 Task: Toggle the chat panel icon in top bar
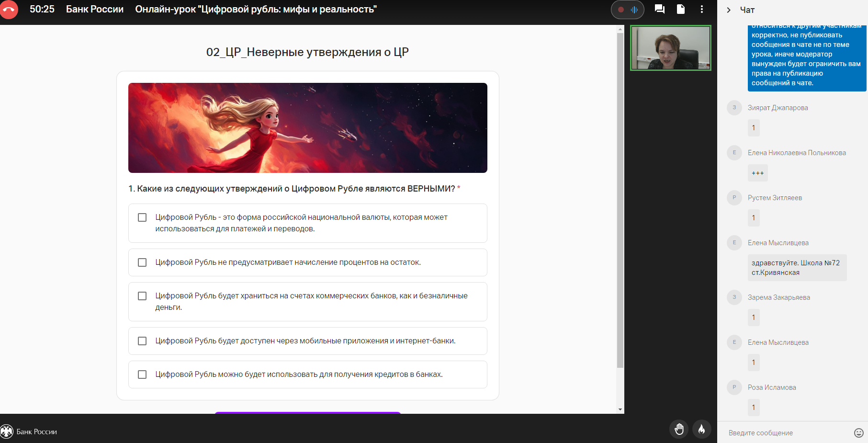point(659,9)
